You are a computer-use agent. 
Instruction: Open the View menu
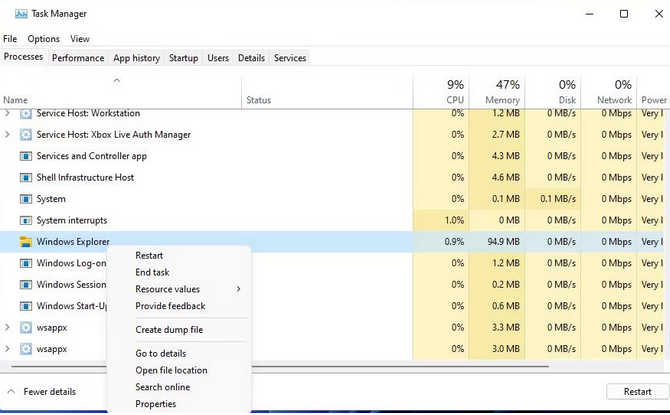point(80,39)
